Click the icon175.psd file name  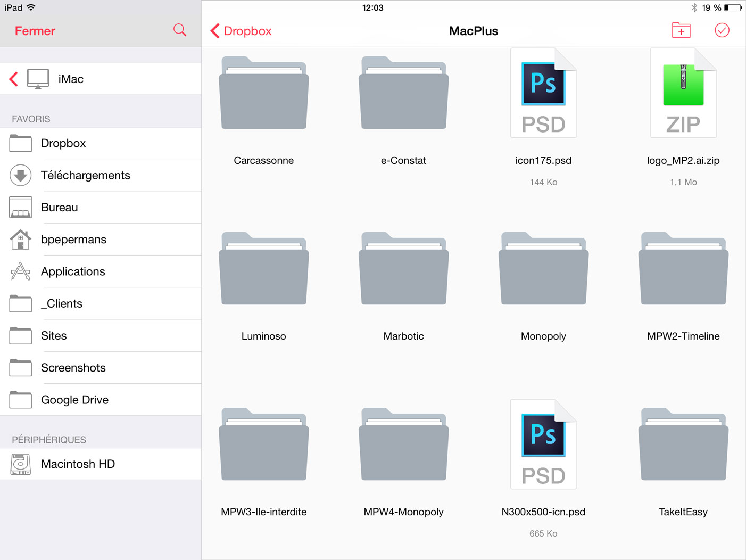click(544, 160)
